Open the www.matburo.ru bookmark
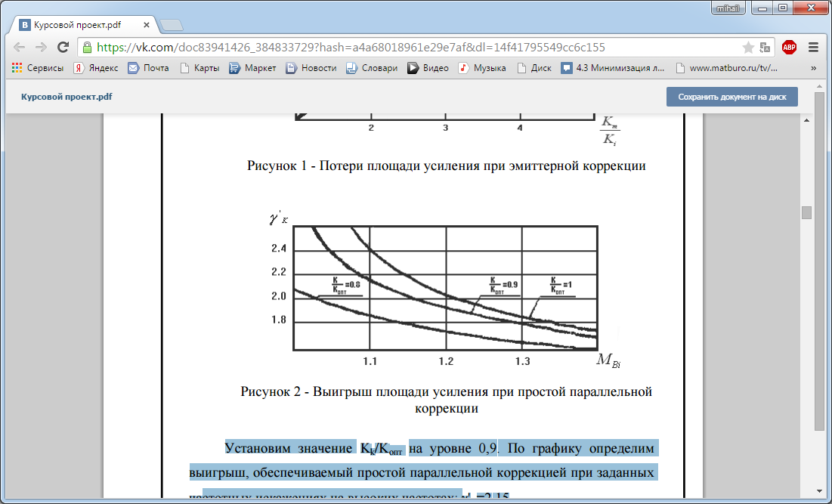 coord(726,68)
